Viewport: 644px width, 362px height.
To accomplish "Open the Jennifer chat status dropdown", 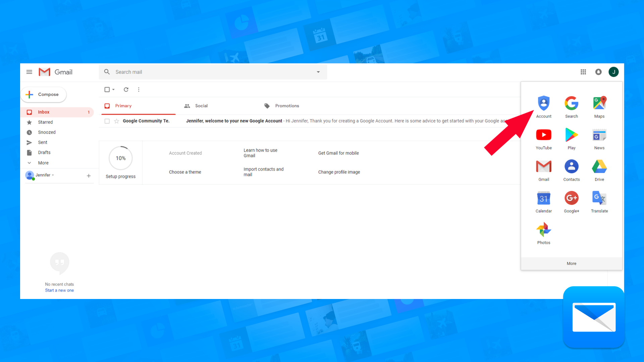I will coord(53,175).
